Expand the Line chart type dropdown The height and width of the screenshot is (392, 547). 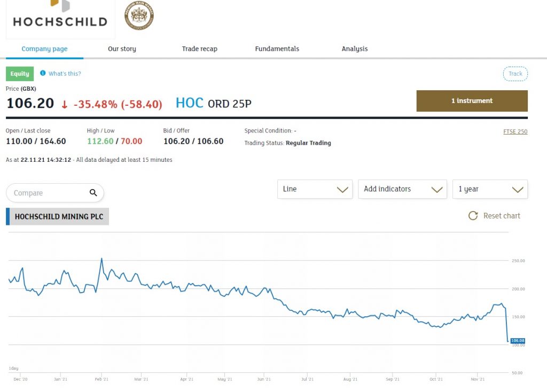[315, 189]
